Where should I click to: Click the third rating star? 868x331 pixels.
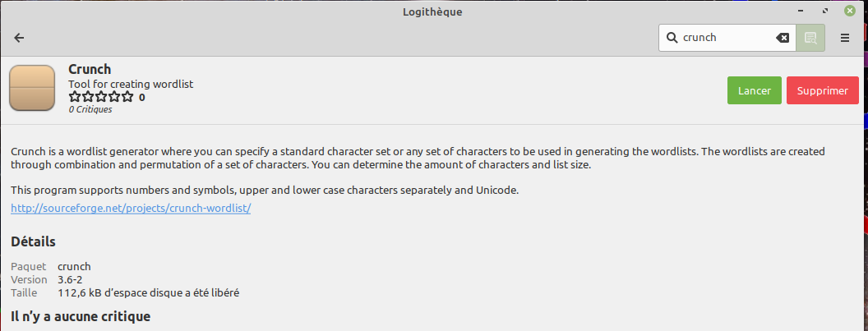tap(101, 97)
